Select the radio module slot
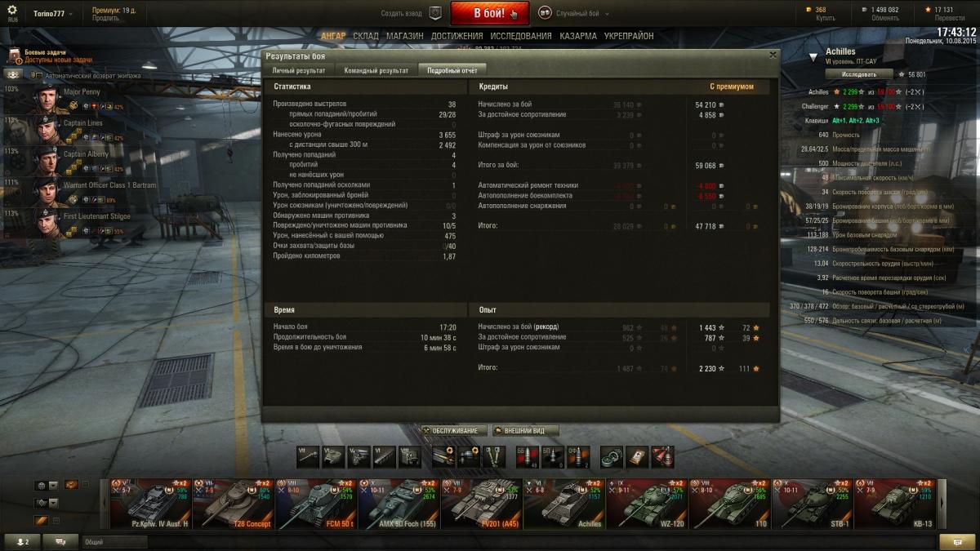This screenshot has height=551, width=980. [410, 457]
